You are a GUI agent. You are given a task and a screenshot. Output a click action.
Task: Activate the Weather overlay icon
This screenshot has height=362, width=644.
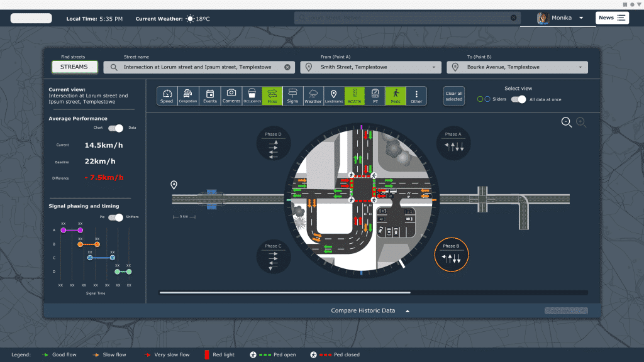tap(313, 94)
